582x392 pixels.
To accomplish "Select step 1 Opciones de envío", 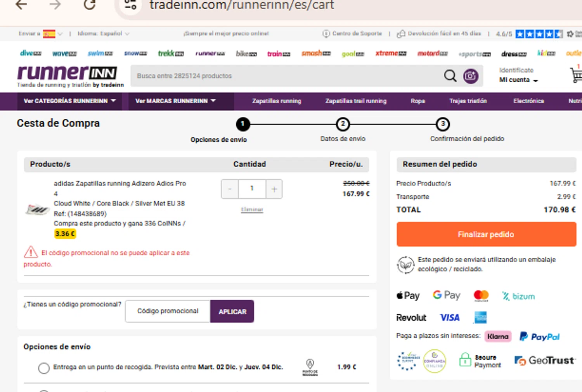I will coord(243,124).
